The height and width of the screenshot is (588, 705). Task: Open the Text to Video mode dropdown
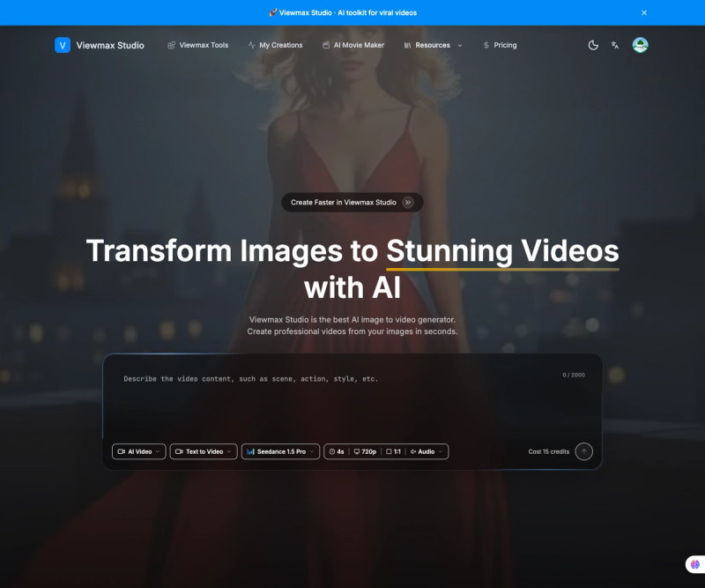(204, 451)
